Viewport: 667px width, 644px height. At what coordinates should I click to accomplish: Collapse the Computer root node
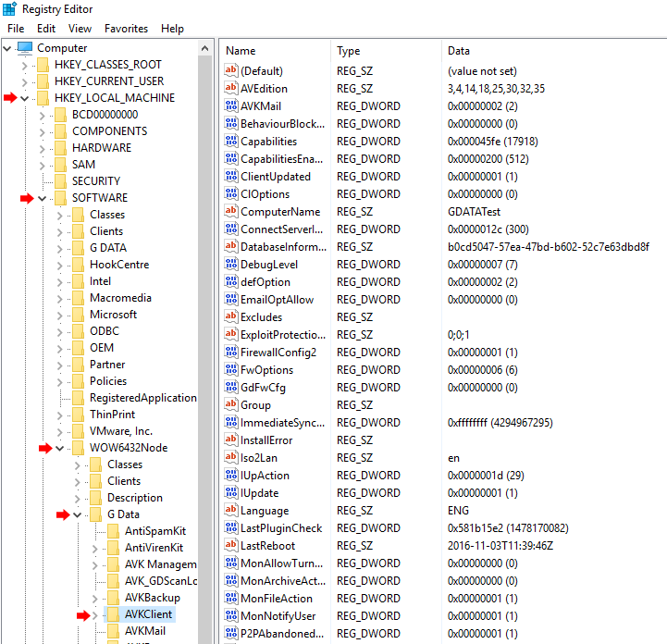tap(6, 48)
